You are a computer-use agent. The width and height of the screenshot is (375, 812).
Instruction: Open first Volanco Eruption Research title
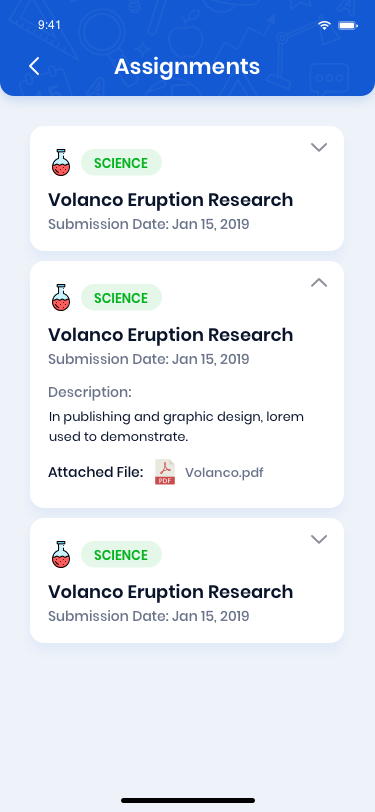click(x=170, y=200)
